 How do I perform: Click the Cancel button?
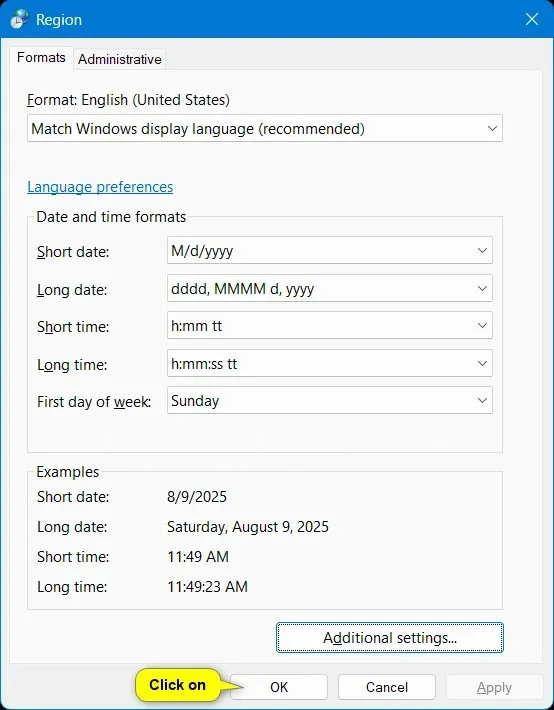point(387,687)
